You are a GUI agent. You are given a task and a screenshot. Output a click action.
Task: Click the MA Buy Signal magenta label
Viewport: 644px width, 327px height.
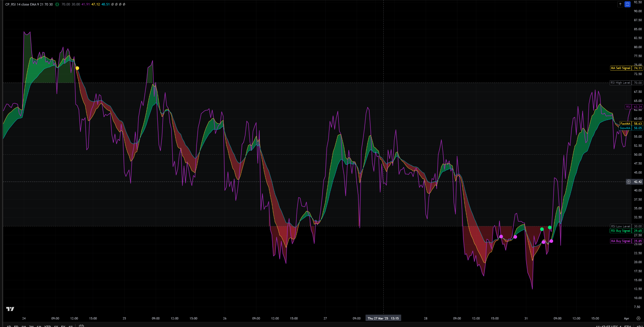click(621, 241)
